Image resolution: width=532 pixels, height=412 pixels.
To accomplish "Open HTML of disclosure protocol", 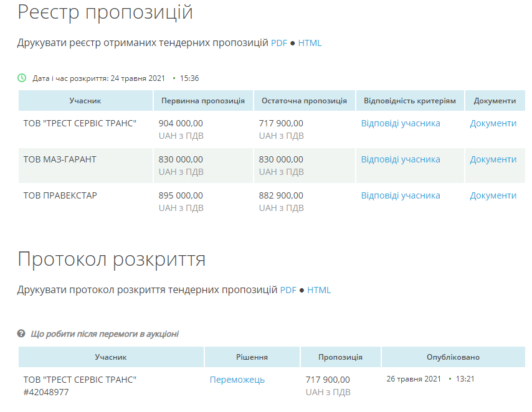I will [319, 290].
